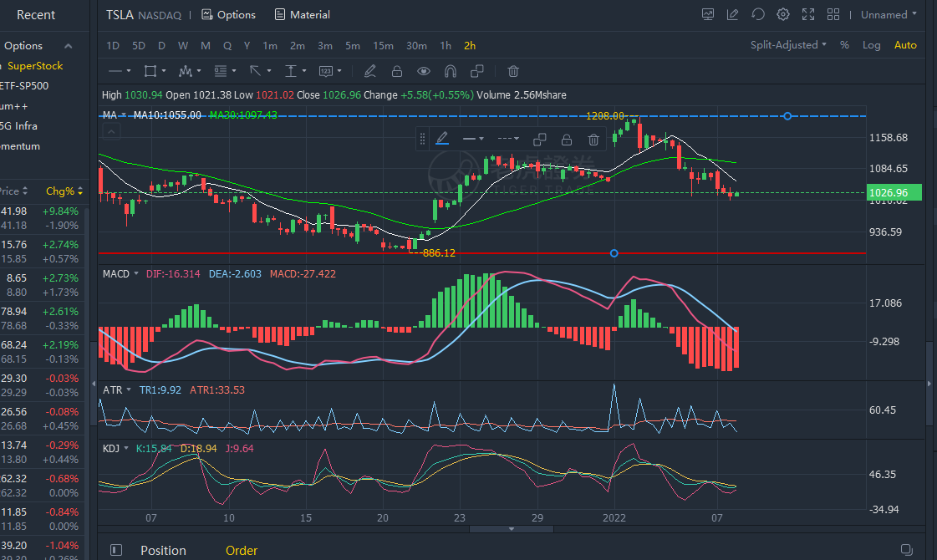Image resolution: width=937 pixels, height=560 pixels.
Task: Delete selected line in floating toolbar
Action: (593, 140)
